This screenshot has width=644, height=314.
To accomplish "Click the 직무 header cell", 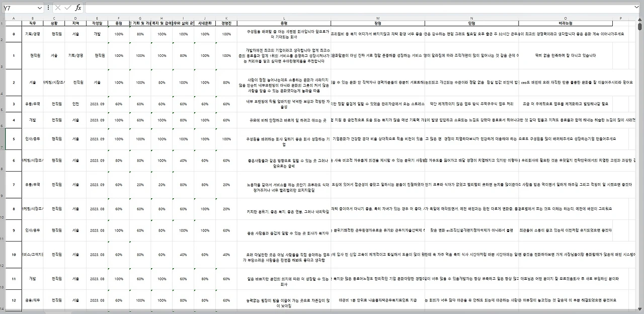I will tap(32, 23).
